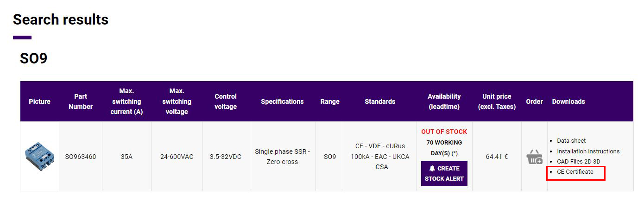This screenshot has width=644, height=202.
Task: Click the SO9 range heading
Action: pyautogui.click(x=33, y=58)
